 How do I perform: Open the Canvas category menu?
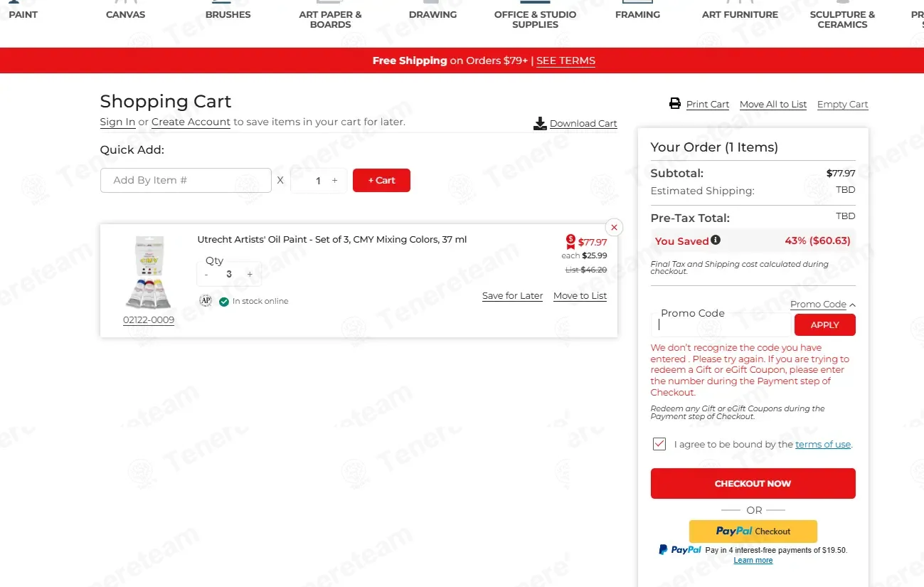pyautogui.click(x=126, y=14)
